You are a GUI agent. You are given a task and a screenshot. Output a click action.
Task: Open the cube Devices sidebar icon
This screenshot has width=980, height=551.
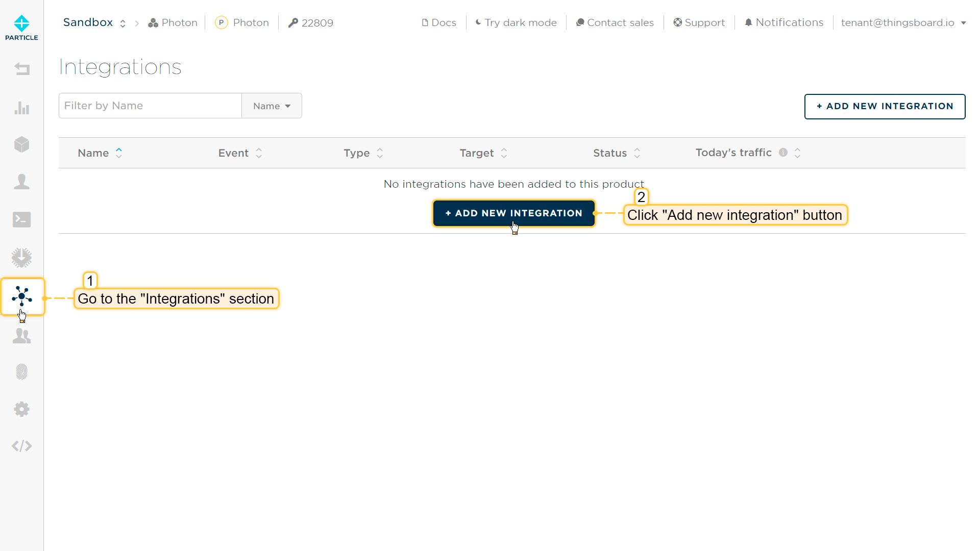coord(22,144)
